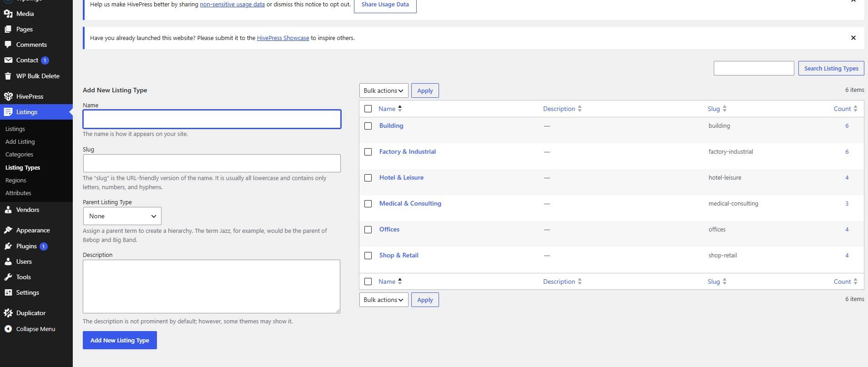
Task: Check the select-all box in table header
Action: 368,109
